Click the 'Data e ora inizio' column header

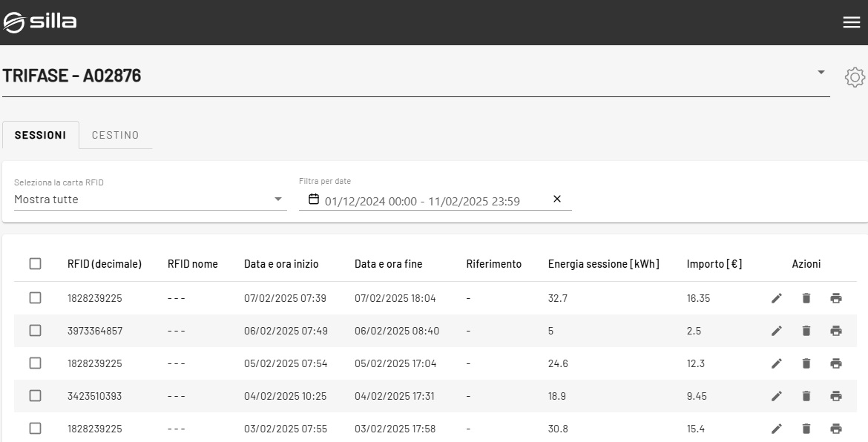281,264
